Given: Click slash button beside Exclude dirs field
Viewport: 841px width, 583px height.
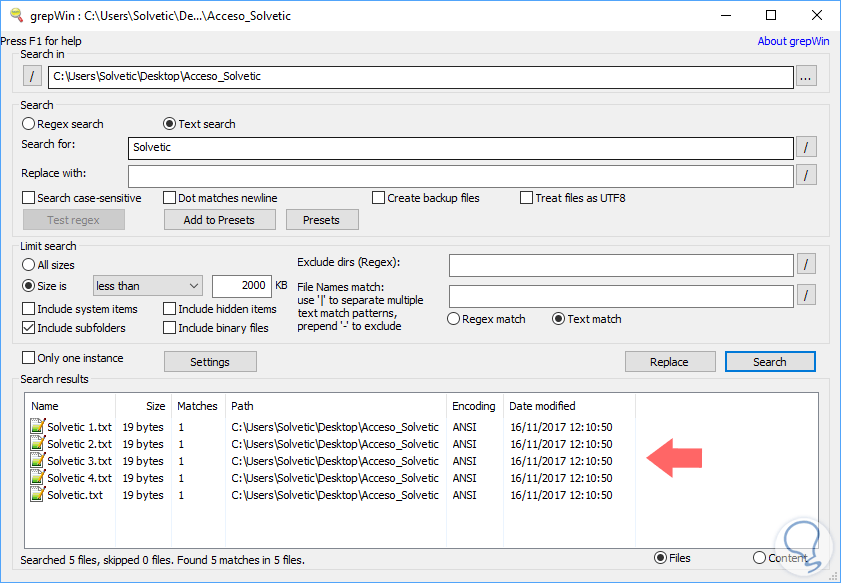Looking at the screenshot, I should tap(806, 264).
